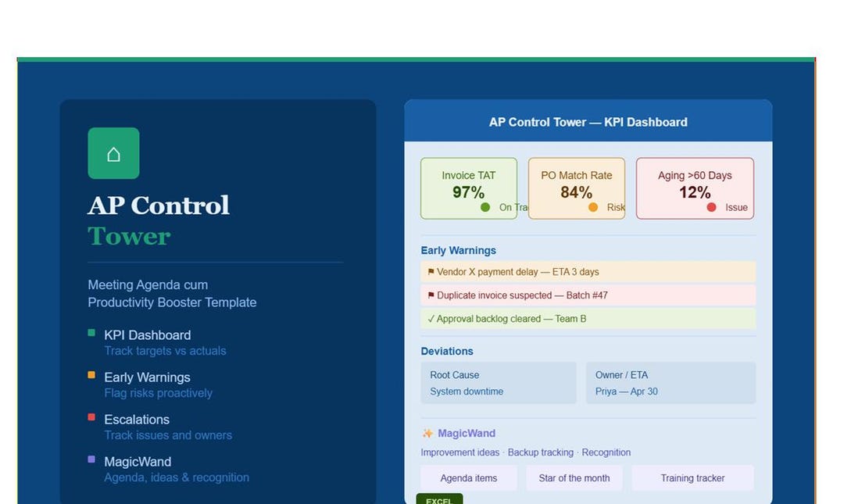844x504 pixels.
Task: Click the 'Improvement ideas · Backup tracking · Recognition' line
Action: point(526,452)
